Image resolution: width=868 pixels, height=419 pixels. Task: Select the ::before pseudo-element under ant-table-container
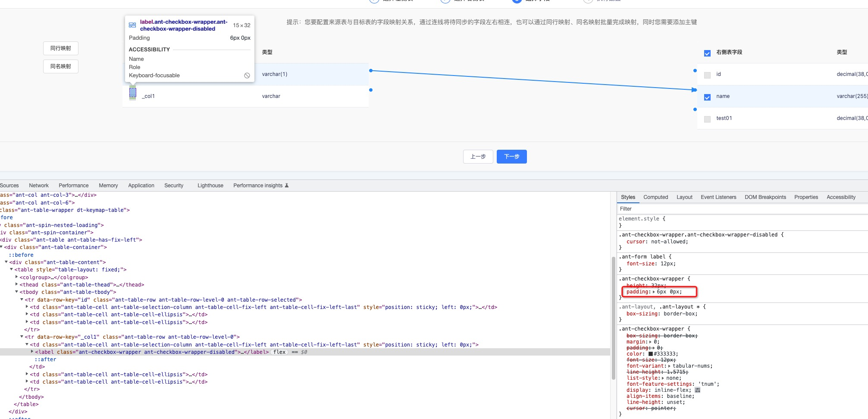point(21,255)
